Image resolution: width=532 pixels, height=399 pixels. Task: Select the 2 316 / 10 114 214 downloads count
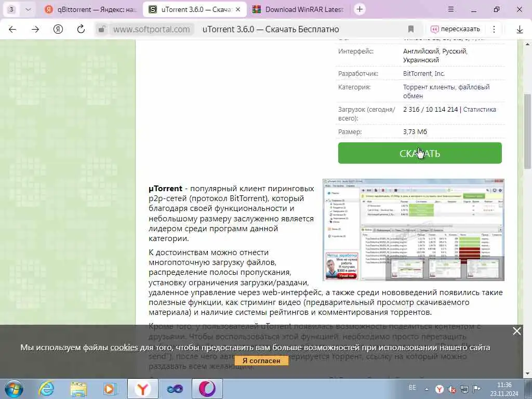point(431,109)
